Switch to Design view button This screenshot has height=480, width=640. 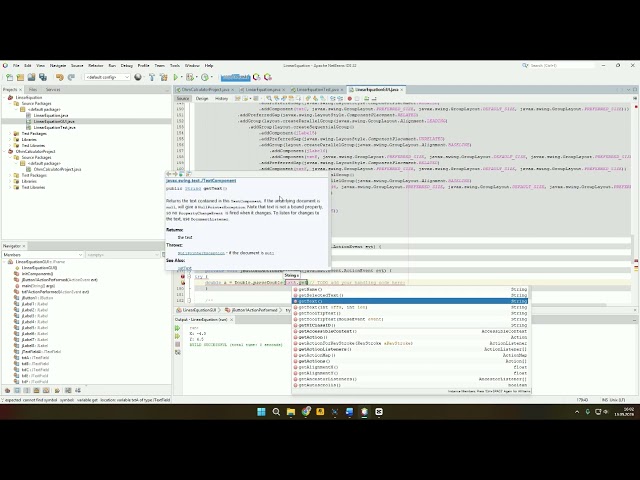click(202, 98)
